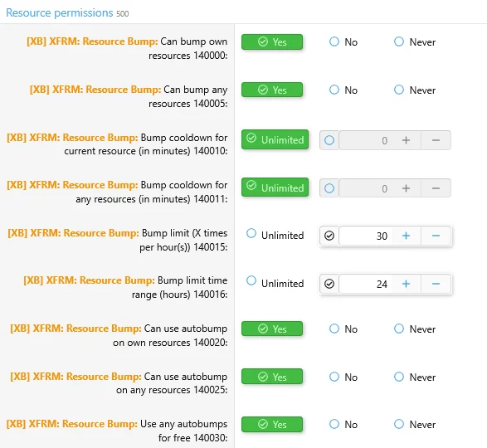Decrease cooldown 140010 value with minus
This screenshot has width=487, height=448.
436,140
